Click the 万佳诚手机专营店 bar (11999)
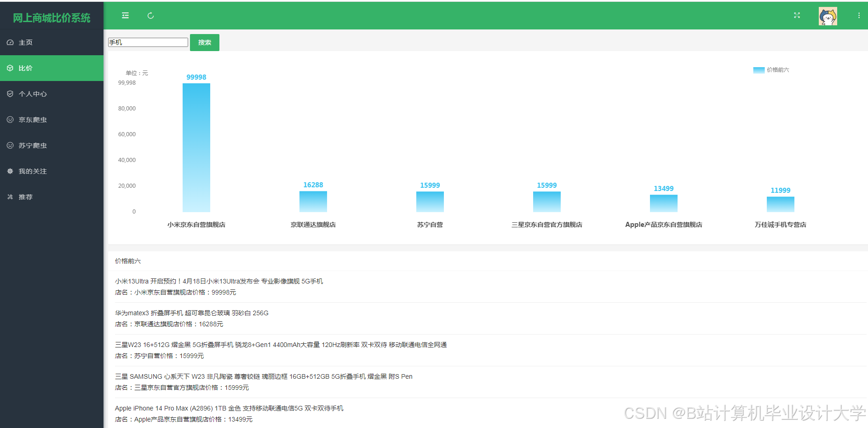Screen dimensions: 868x428 click(781, 204)
